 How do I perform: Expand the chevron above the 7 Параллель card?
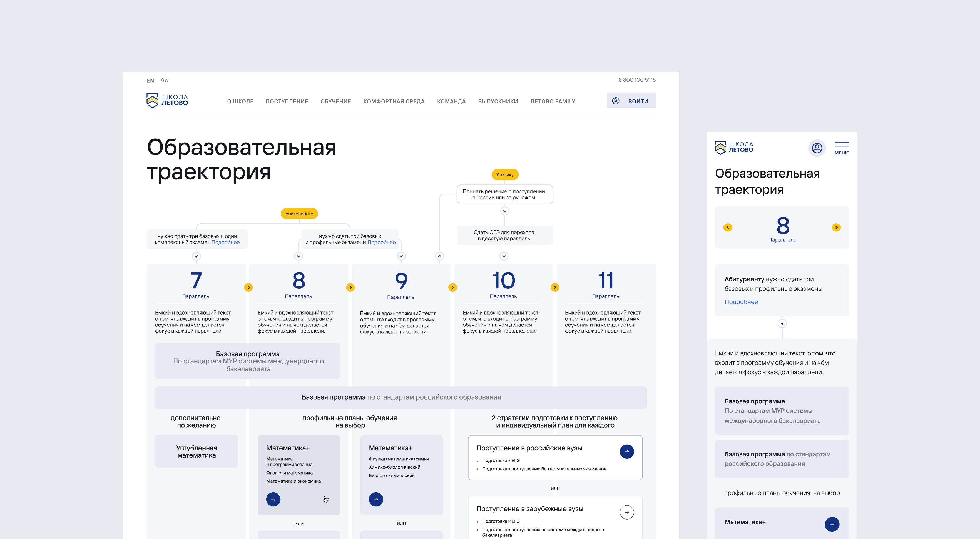pos(196,256)
